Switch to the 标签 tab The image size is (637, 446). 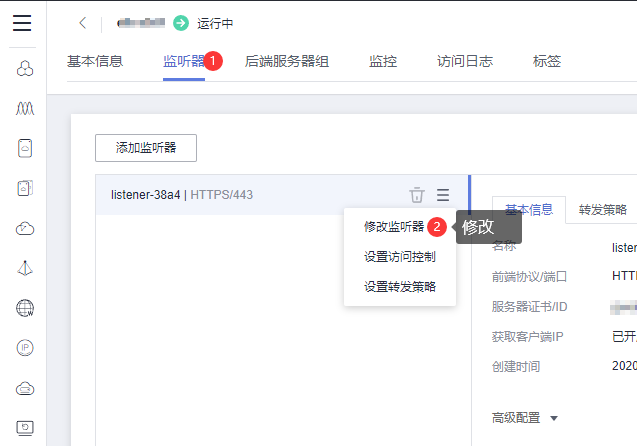point(546,62)
